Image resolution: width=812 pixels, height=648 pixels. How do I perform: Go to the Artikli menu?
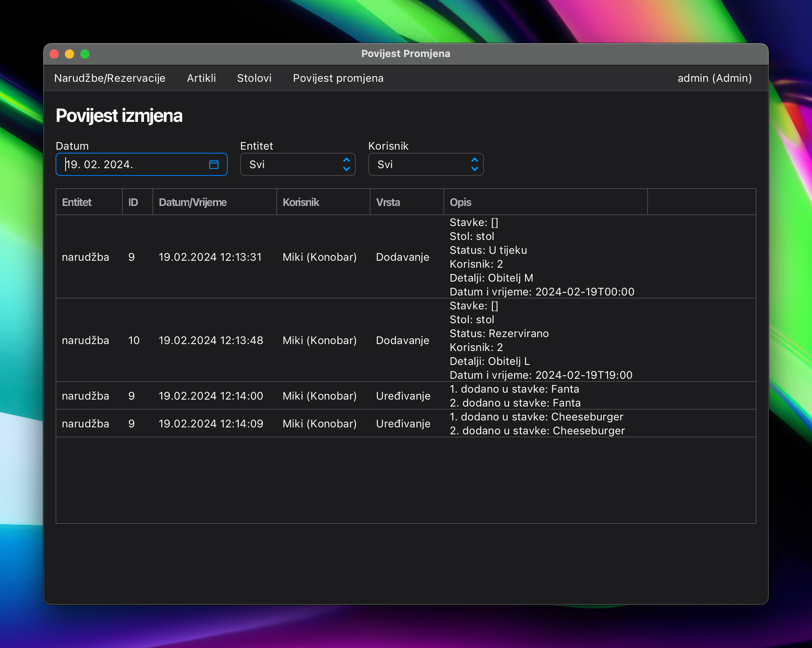coord(201,78)
